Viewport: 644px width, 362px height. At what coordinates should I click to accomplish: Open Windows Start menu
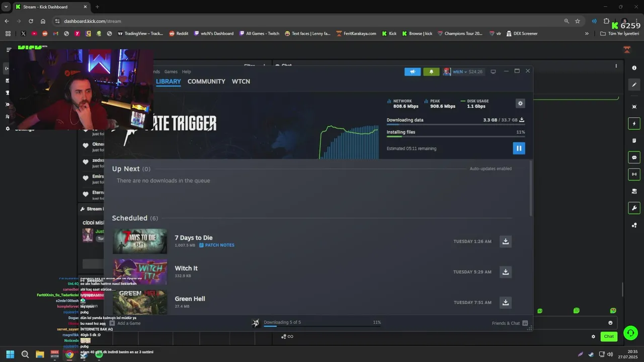10,354
